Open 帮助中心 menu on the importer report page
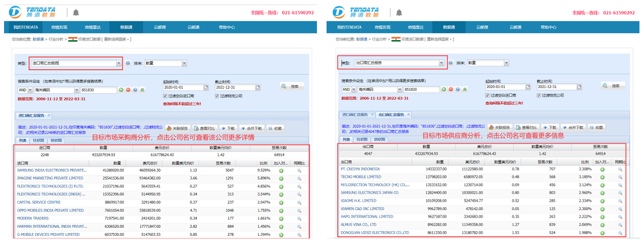Screen dimensions: 644x243 pos(227,27)
